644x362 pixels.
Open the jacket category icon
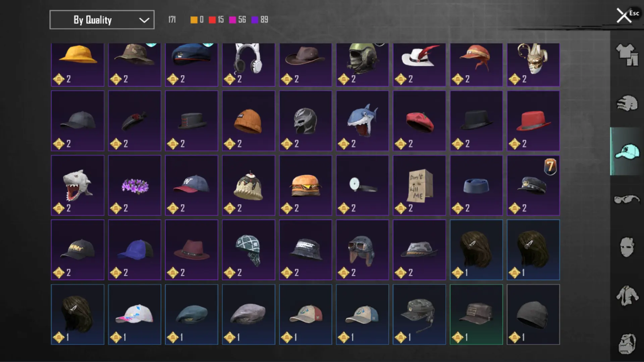pyautogui.click(x=627, y=296)
